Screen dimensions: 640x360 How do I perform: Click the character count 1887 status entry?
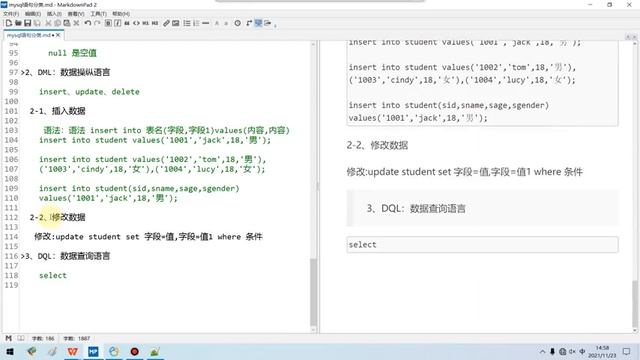click(x=77, y=338)
